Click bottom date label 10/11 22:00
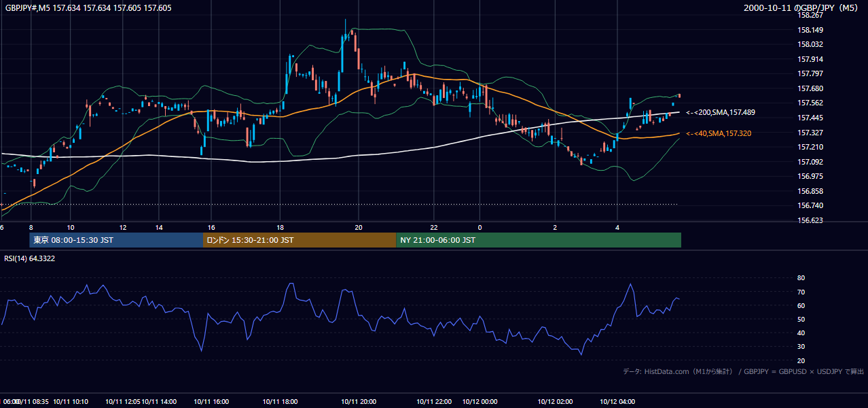The width and height of the screenshot is (868, 408). (434, 402)
